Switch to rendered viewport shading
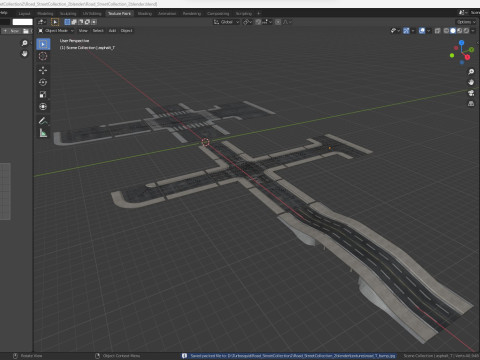Image resolution: width=480 pixels, height=360 pixels. [x=466, y=31]
